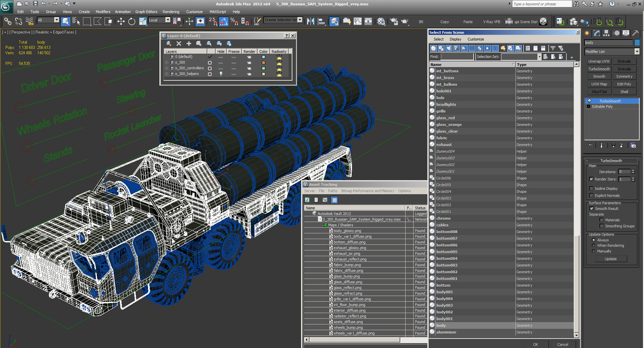Open Curve Editor from toolbar
Image resolution: width=644 pixels, height=348 pixels.
[x=358, y=21]
